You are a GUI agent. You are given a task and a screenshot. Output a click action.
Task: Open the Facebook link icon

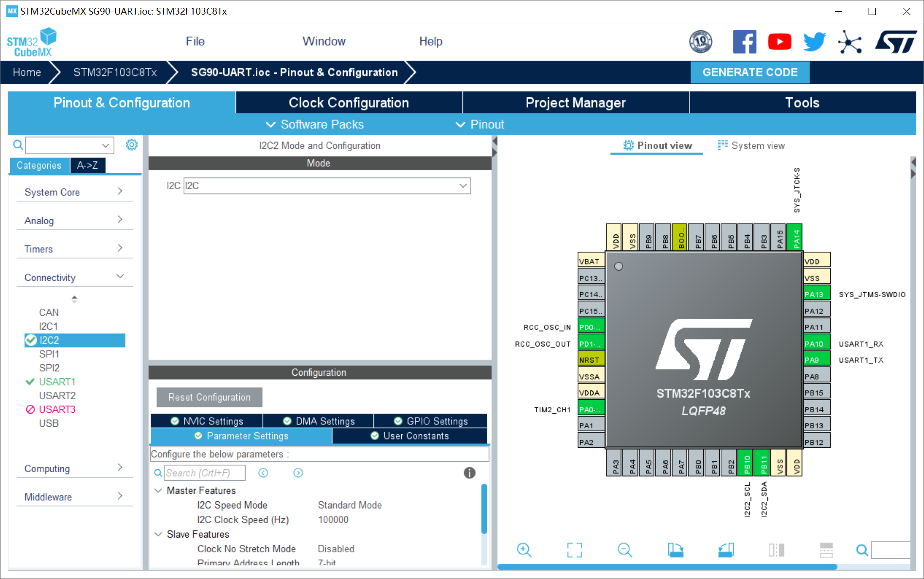pos(745,42)
